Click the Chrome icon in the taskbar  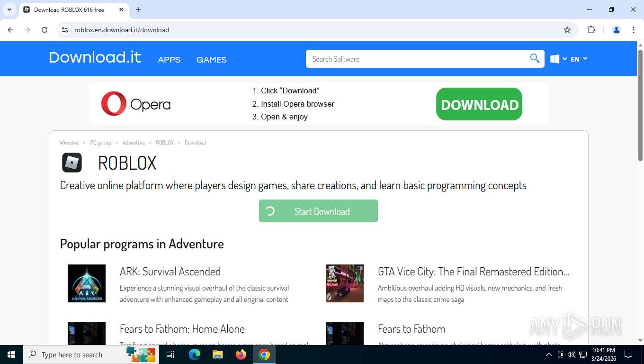pyautogui.click(x=264, y=355)
